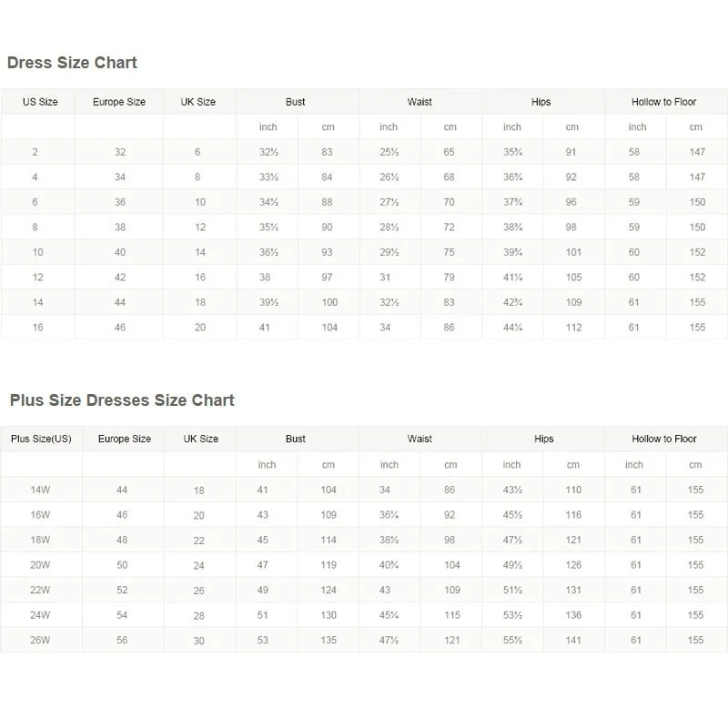Select the Bust header in the dress chart
Viewport: 728px width, 728px height.
[x=296, y=102]
